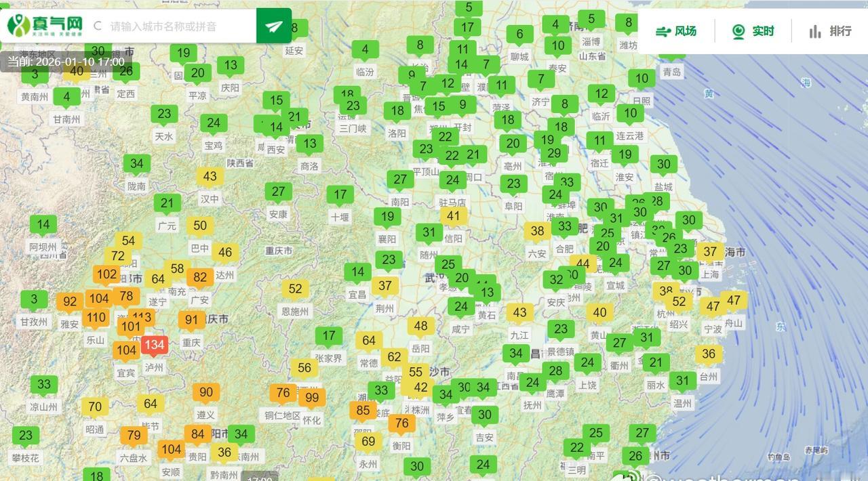Click the 52 marker above 恩施州
Image resolution: width=868 pixels, height=481 pixels.
[x=295, y=290]
